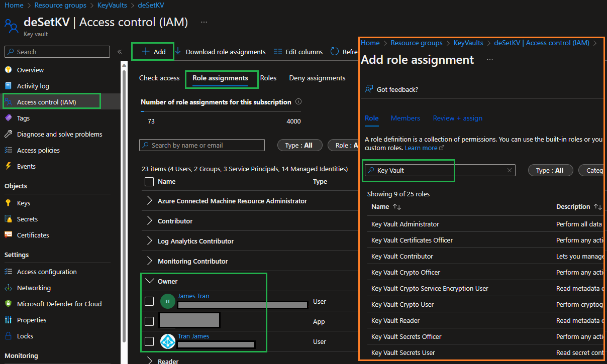This screenshot has width=607, height=364.
Task: Open Tags in the sidebar
Action: pyautogui.click(x=23, y=118)
